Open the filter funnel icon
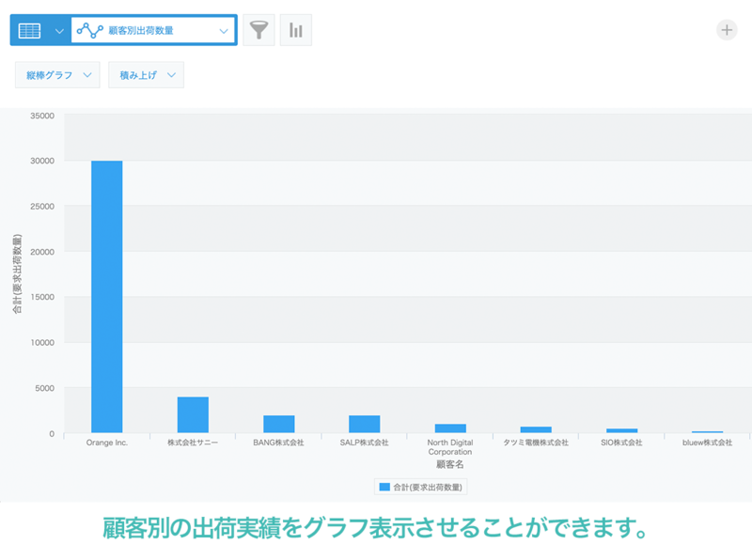 click(x=258, y=30)
